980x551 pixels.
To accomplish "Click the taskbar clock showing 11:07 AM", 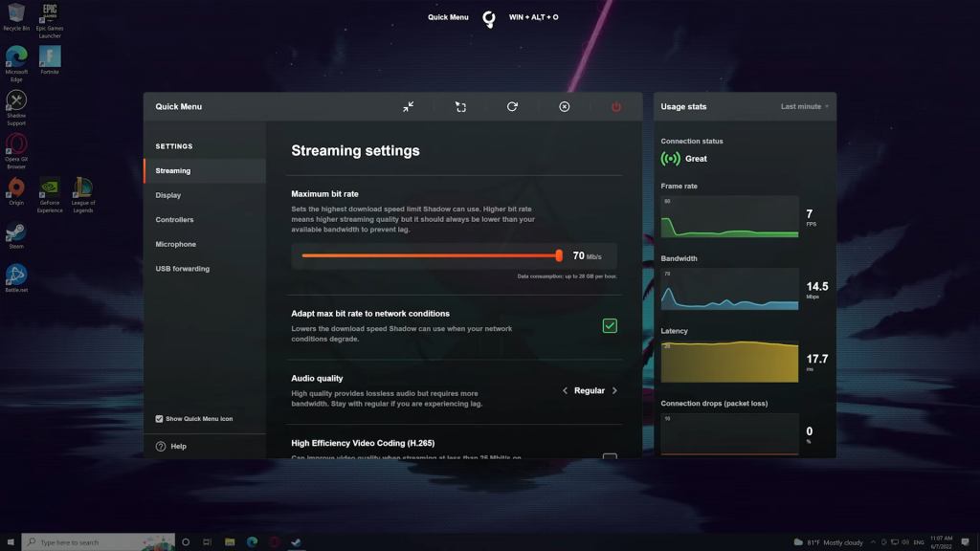I will pyautogui.click(x=942, y=542).
